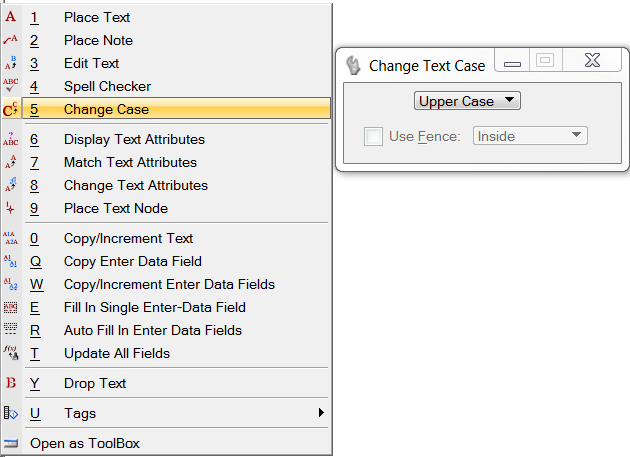
Task: Open the Upper Case dropdown
Action: click(467, 101)
